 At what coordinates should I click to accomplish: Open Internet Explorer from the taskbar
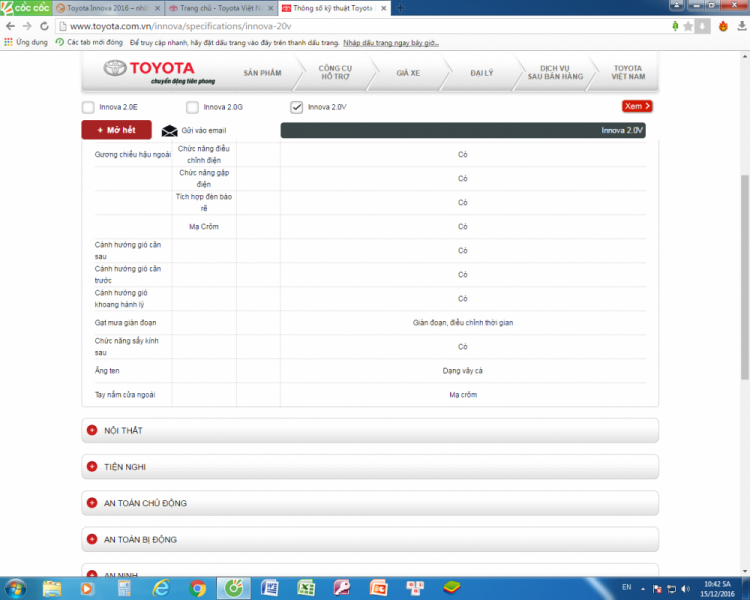[161, 588]
